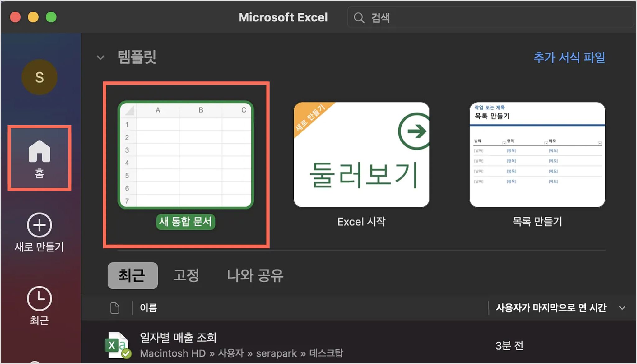Click the Macintosh HD file path text
Image resolution: width=637 pixels, height=364 pixels.
[241, 353]
